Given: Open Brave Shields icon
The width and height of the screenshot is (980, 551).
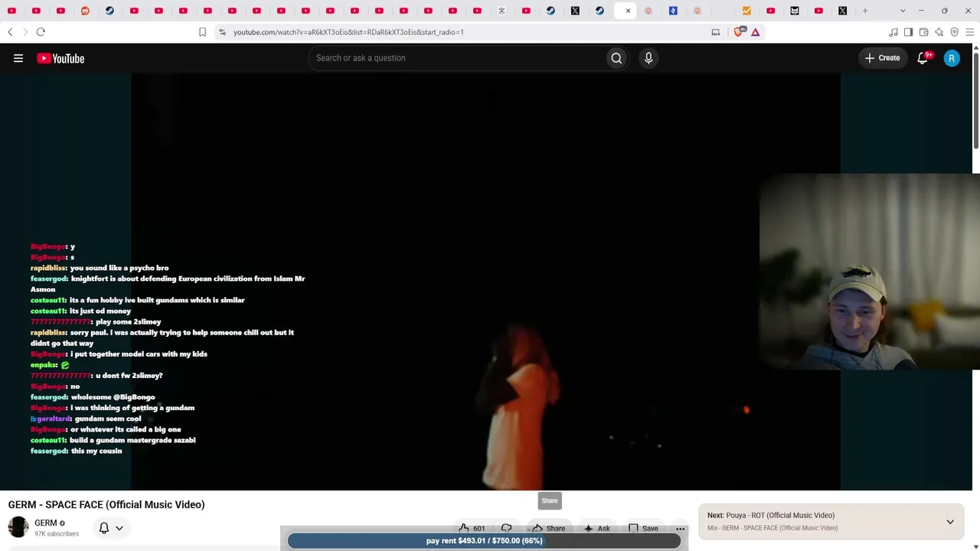Looking at the screenshot, I should click(x=739, y=32).
